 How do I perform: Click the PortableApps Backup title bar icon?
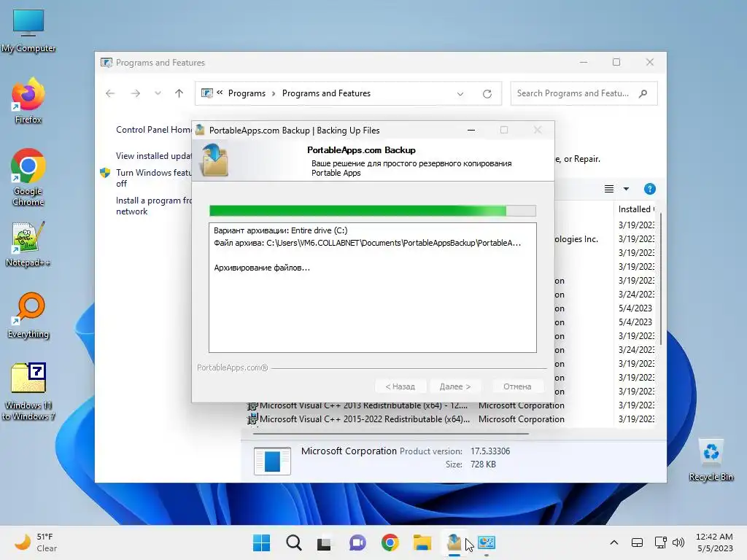click(200, 130)
